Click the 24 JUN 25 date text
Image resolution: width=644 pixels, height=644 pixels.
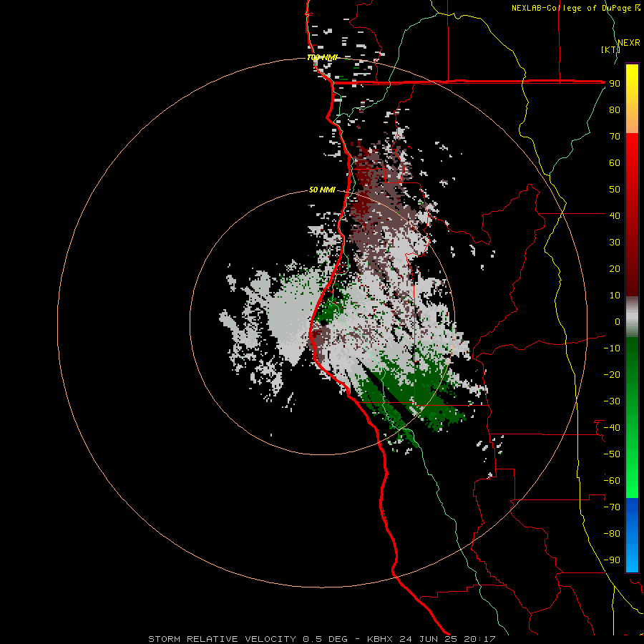[428, 639]
